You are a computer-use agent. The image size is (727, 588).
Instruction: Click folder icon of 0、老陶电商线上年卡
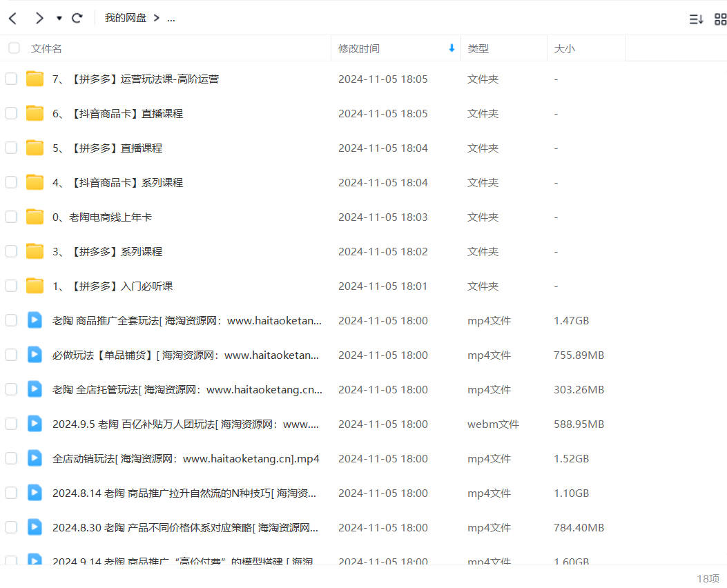(35, 217)
